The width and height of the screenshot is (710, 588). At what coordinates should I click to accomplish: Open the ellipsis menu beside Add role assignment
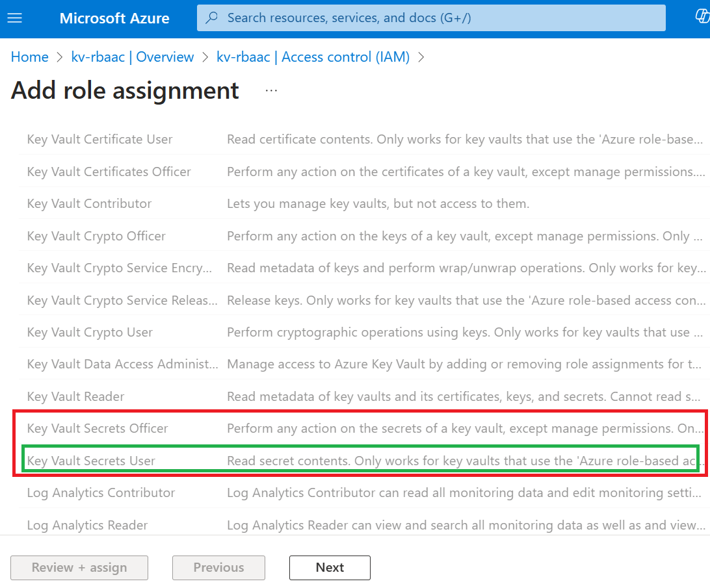pos(271,90)
